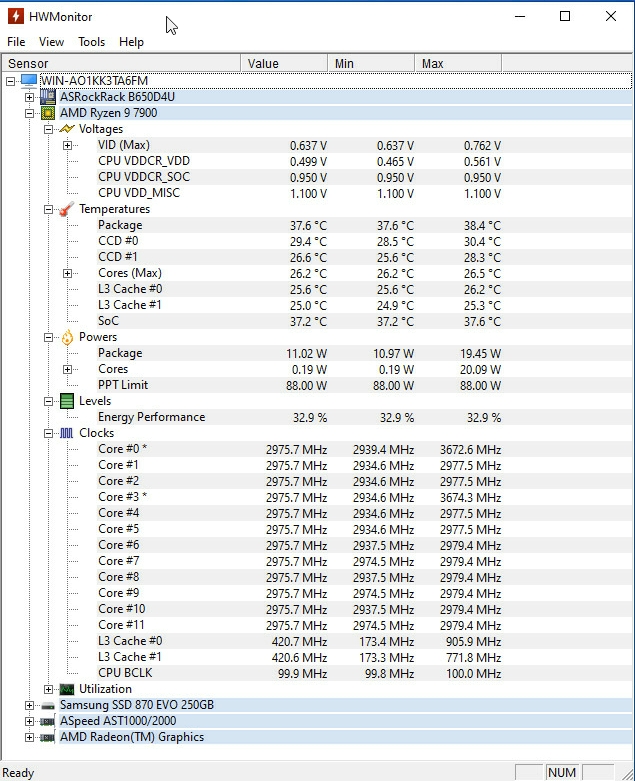This screenshot has height=781, width=635.
Task: Open the File menu
Action: tap(16, 42)
